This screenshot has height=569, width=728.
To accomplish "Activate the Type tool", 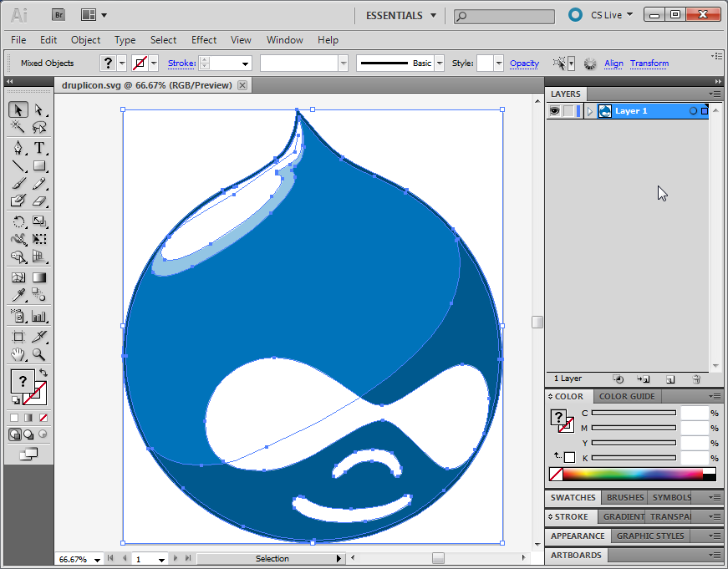I will point(38,148).
